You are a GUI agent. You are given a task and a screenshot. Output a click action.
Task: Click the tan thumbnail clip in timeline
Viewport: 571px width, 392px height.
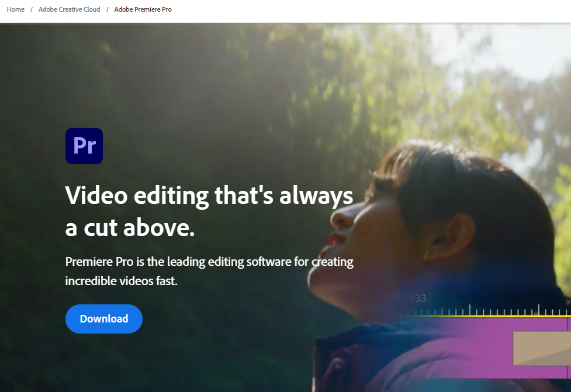(x=542, y=348)
